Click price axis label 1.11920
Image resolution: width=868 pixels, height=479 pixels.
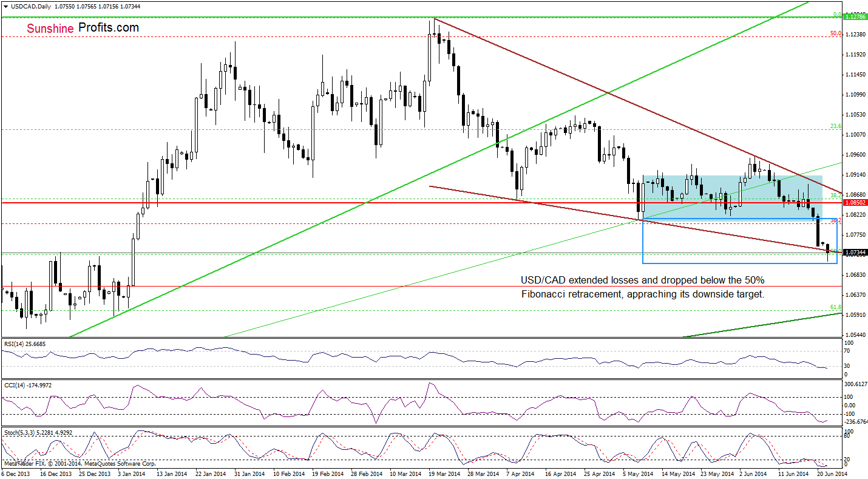pyautogui.click(x=855, y=55)
